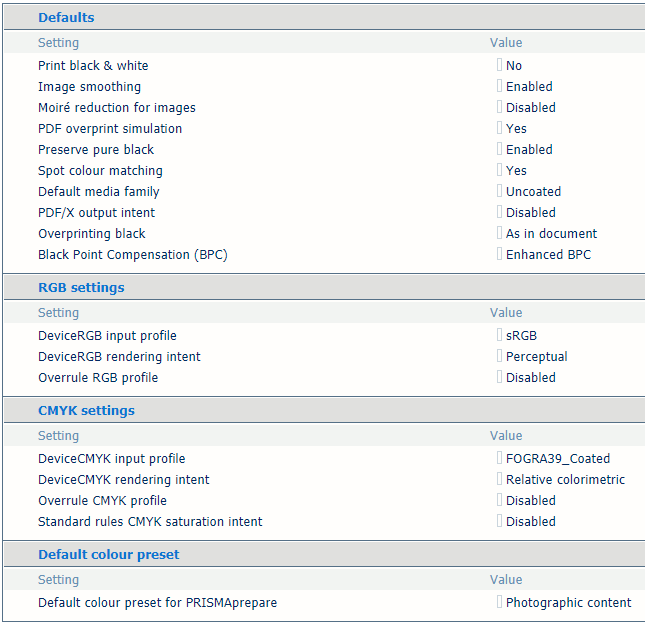Image resolution: width=645 pixels, height=624 pixels.
Task: Select the Overrule CMYK profile setting
Action: (102, 500)
